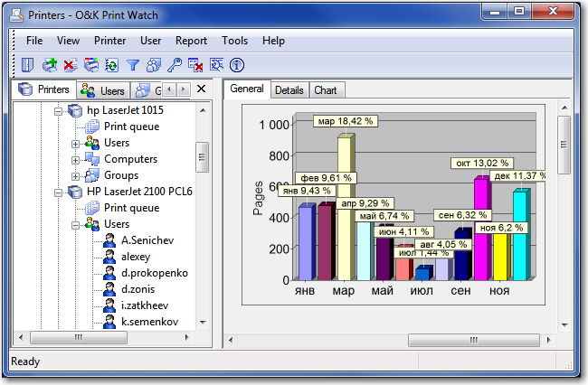This screenshot has height=385, width=588.
Task: Click the left-pane tab scroll left arrow
Action: point(169,89)
